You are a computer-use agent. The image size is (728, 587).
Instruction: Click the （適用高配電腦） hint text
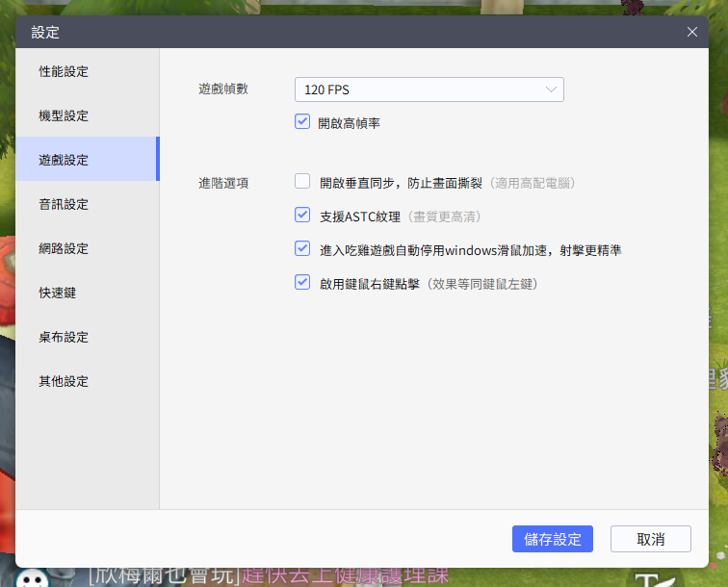point(533,183)
